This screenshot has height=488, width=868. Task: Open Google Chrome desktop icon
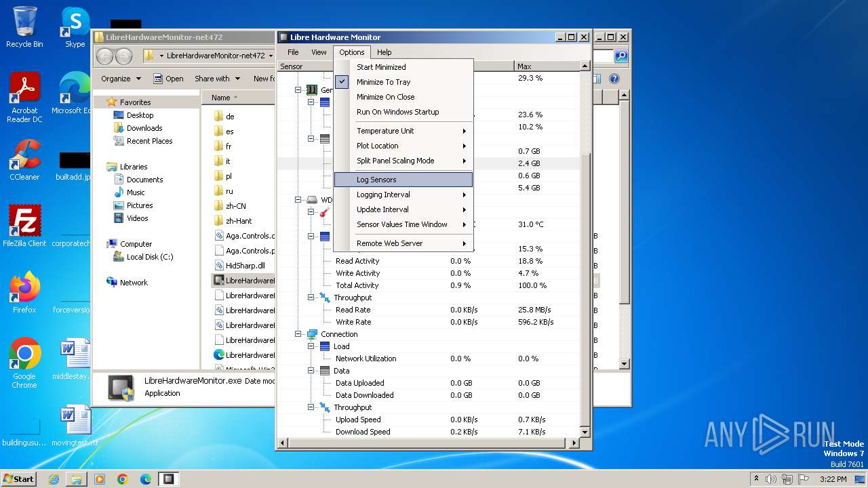tap(24, 363)
